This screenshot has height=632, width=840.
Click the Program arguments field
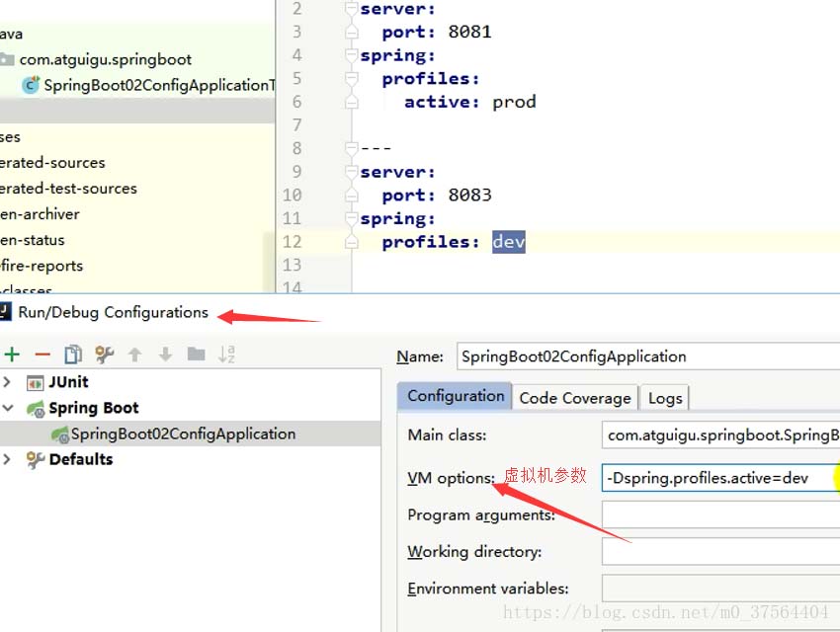point(720,514)
